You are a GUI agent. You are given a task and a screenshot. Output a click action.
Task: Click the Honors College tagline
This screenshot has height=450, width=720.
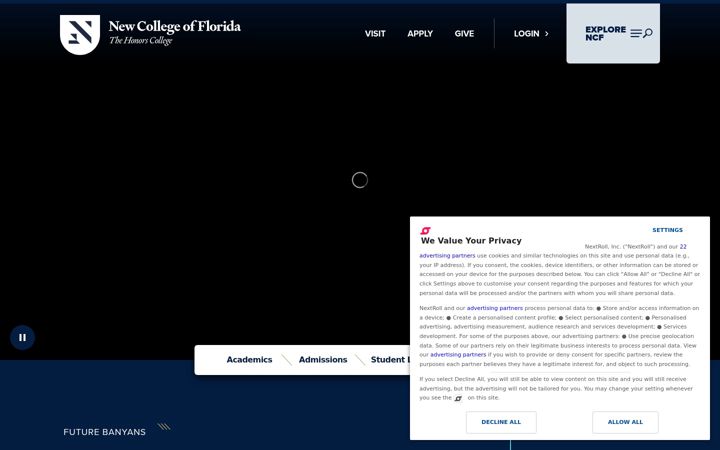click(x=141, y=40)
